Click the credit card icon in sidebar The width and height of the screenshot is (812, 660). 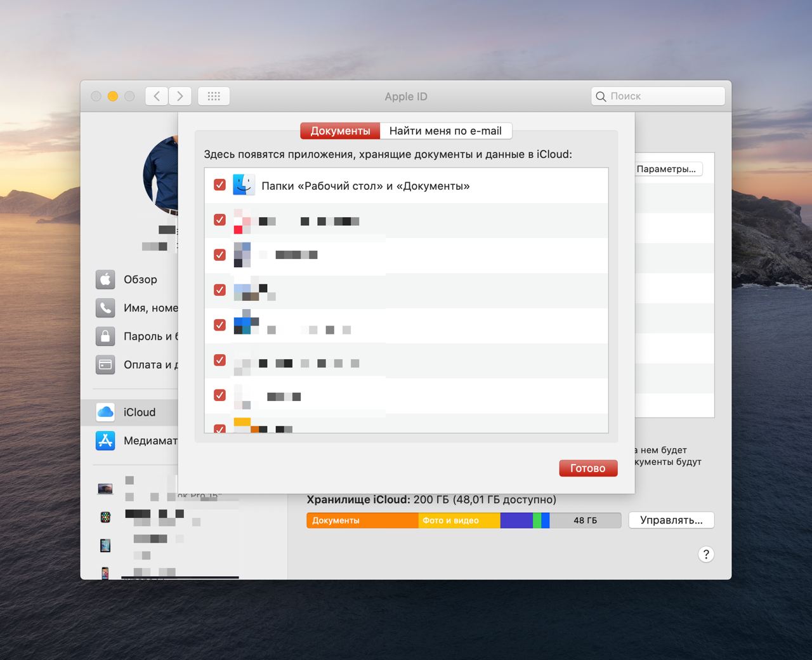point(105,364)
